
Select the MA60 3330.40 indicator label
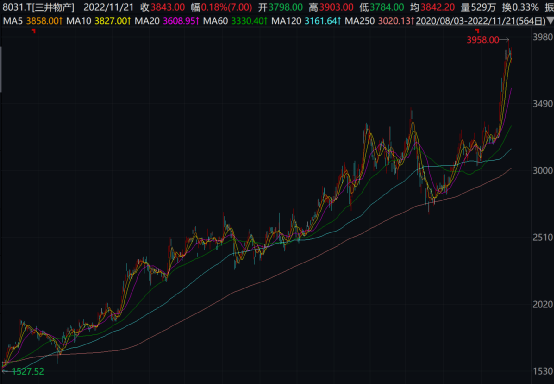pos(235,21)
